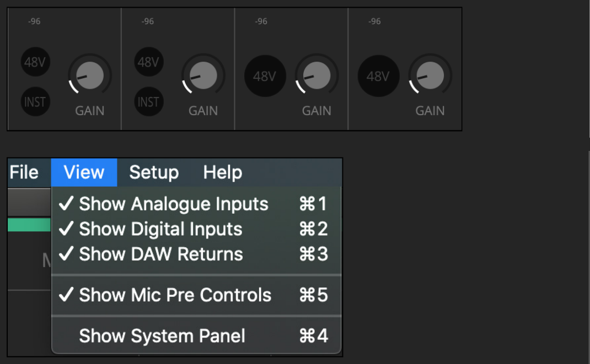The width and height of the screenshot is (590, 364).
Task: Turn on 48V for fourth channel
Action: coord(378,76)
